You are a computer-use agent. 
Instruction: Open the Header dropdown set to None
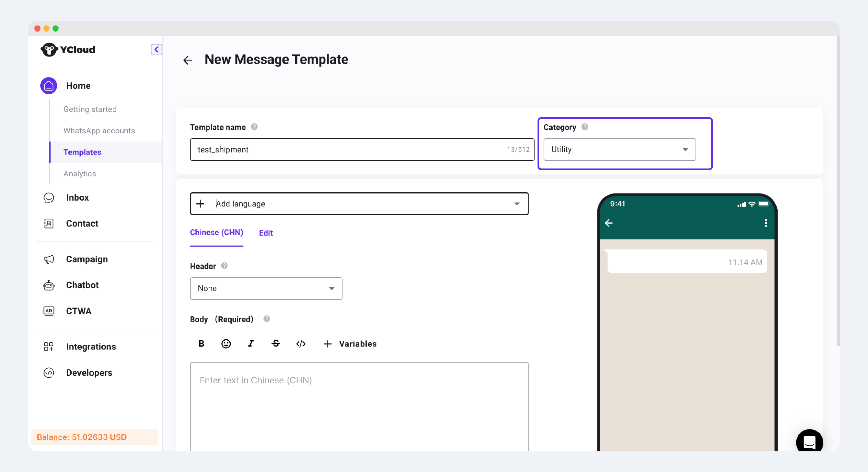point(266,288)
